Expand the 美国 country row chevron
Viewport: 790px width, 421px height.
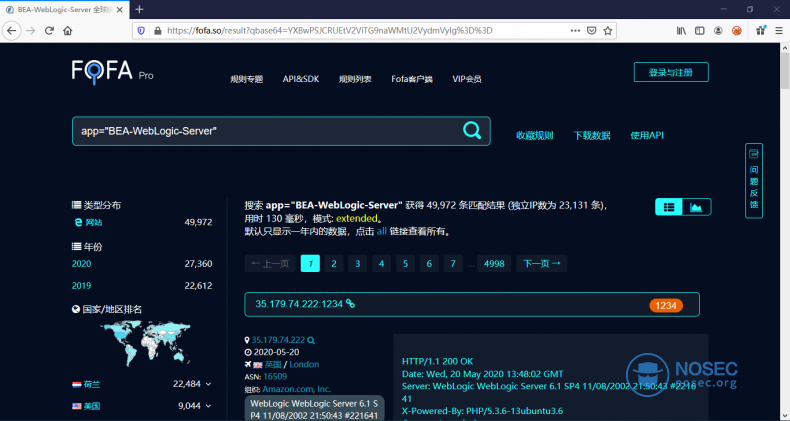(209, 406)
